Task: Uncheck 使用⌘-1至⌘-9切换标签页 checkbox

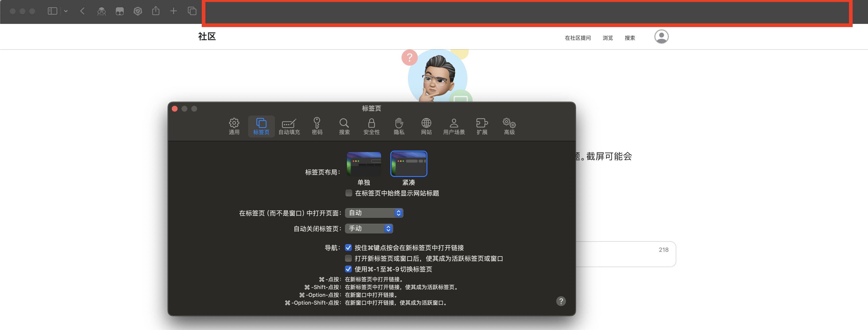Action: tap(348, 269)
